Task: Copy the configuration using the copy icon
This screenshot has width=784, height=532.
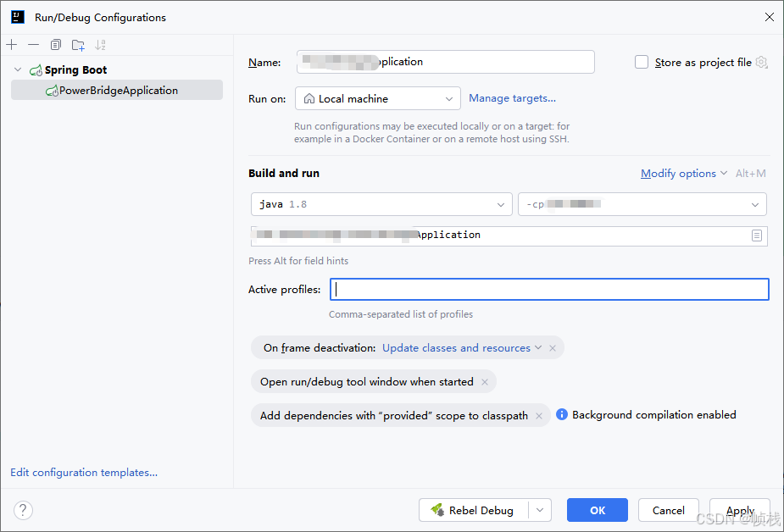Action: 55,45
